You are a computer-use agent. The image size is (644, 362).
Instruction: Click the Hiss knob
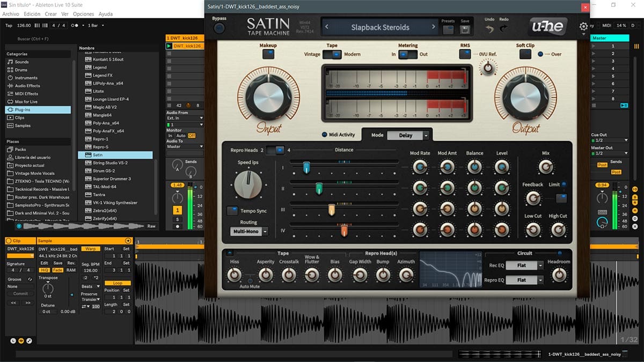coord(234,275)
